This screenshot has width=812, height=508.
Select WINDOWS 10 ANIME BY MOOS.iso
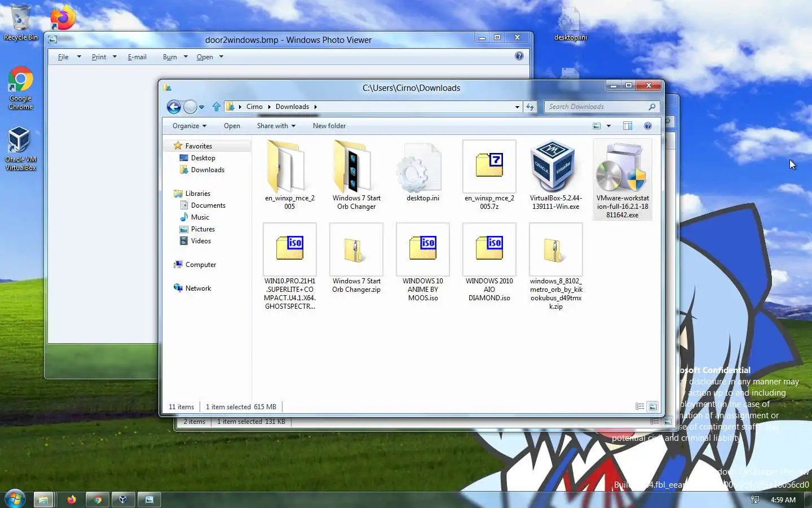click(x=423, y=262)
